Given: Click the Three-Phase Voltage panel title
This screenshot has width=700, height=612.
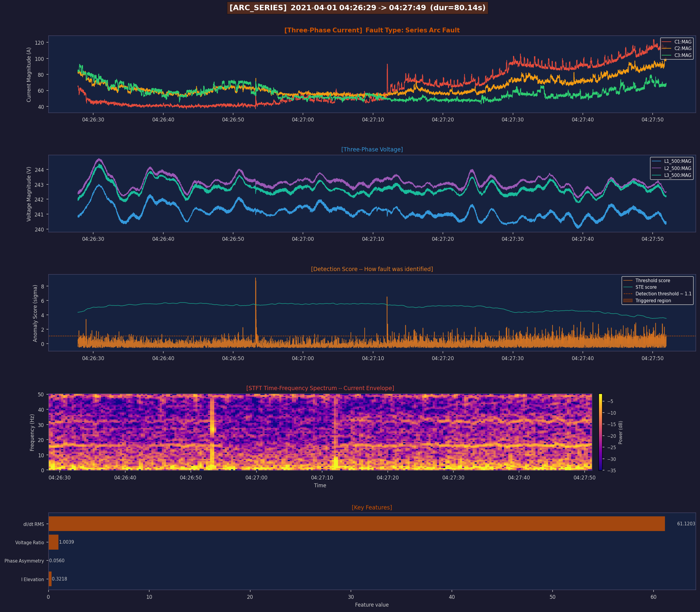Looking at the screenshot, I should click(x=372, y=149).
